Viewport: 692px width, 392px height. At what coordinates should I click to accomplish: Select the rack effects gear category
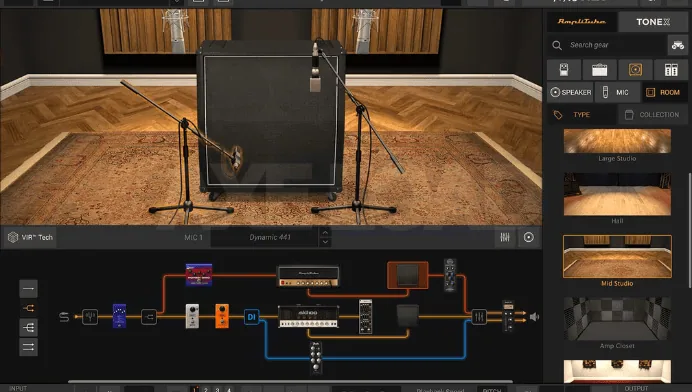click(671, 70)
